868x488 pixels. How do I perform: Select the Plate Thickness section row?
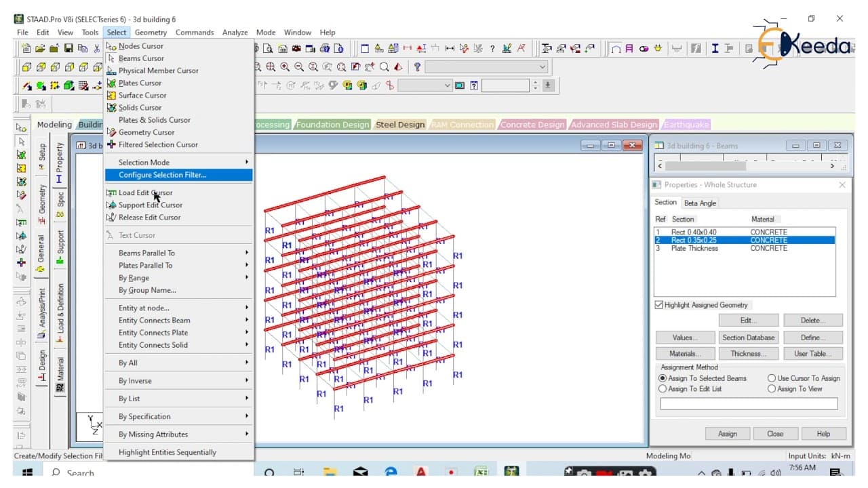click(x=745, y=248)
